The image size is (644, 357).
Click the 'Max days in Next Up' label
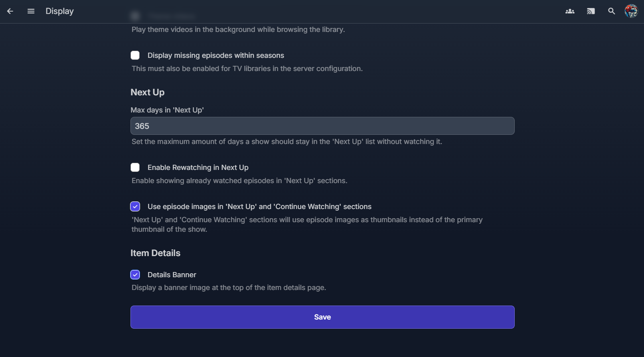[x=167, y=110]
